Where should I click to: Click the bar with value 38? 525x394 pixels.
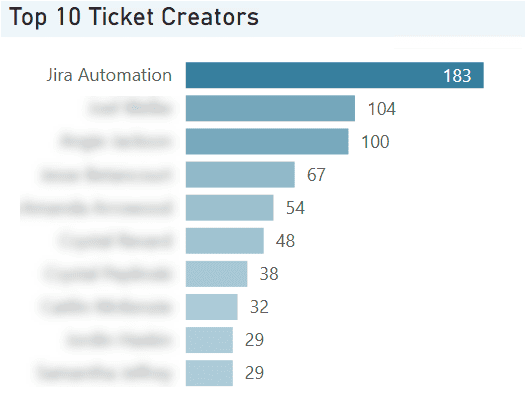[x=216, y=274]
